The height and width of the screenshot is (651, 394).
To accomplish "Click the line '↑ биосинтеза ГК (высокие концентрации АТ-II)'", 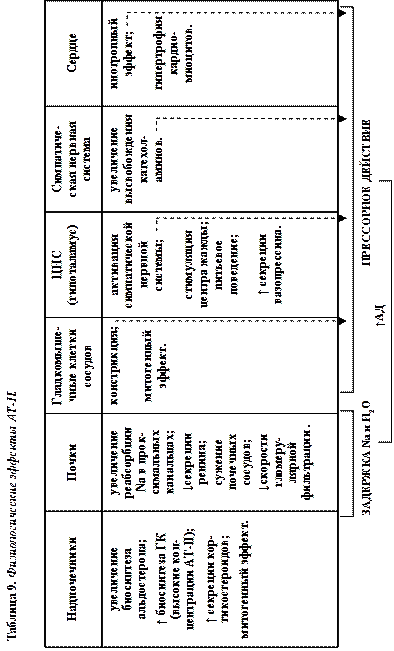I will [176, 578].
